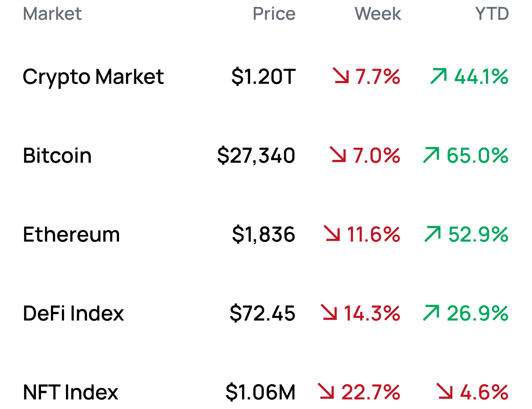Open the Ethereum market entry

click(71, 235)
